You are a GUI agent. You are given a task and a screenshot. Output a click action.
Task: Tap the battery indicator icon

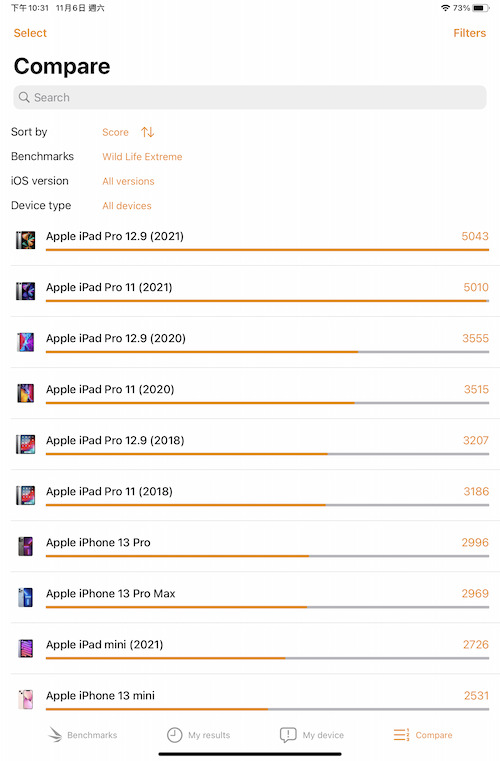coord(481,8)
